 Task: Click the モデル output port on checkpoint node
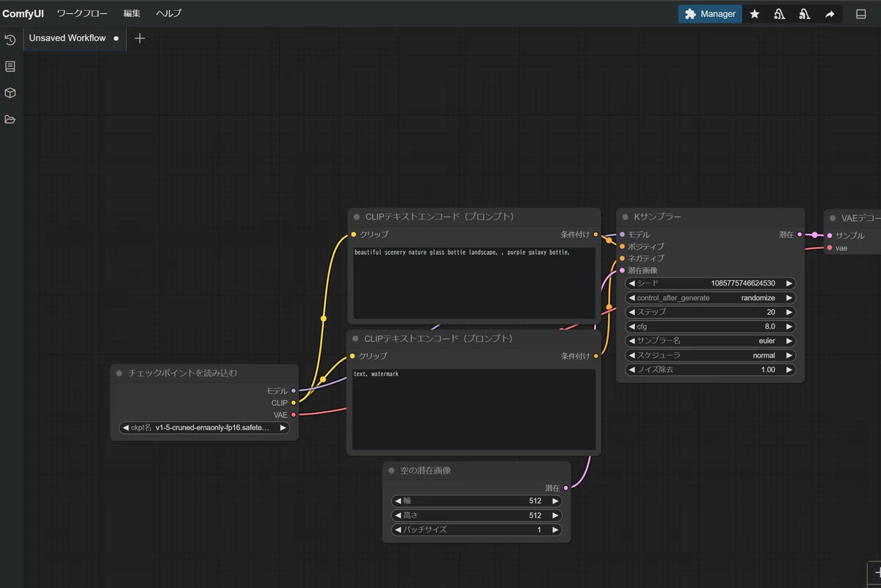click(x=294, y=391)
